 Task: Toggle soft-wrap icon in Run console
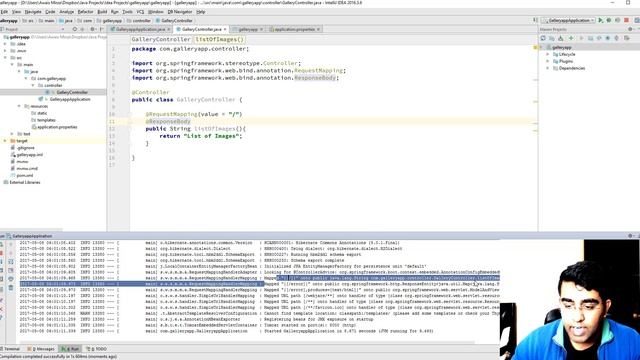pos(11,261)
